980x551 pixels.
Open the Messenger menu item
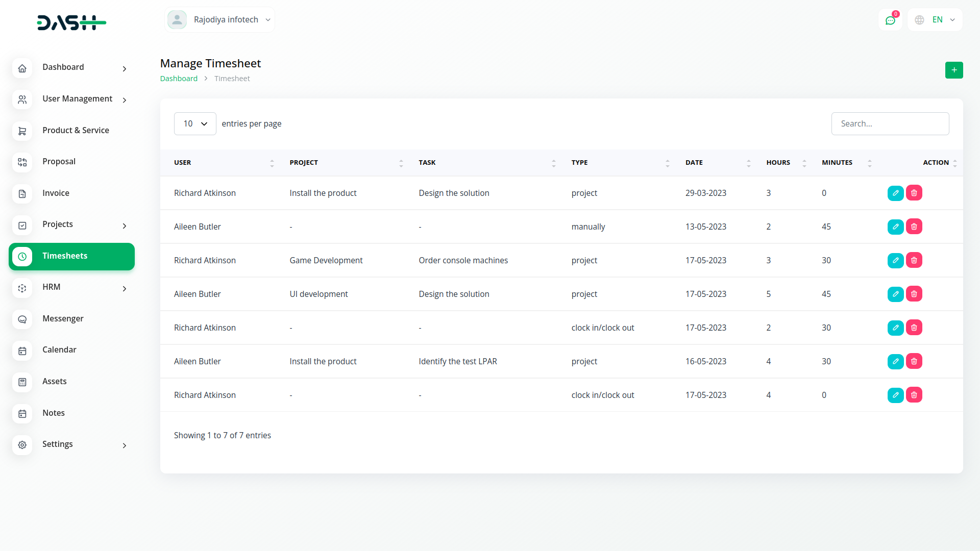(x=63, y=319)
